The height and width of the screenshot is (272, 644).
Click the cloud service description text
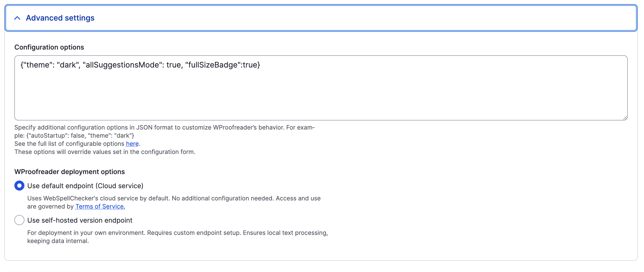click(x=174, y=198)
